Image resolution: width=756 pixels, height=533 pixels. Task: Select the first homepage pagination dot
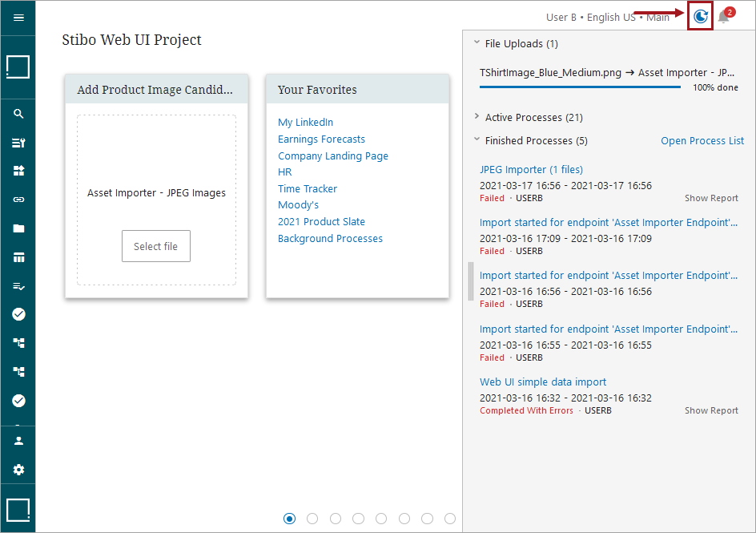coord(289,519)
